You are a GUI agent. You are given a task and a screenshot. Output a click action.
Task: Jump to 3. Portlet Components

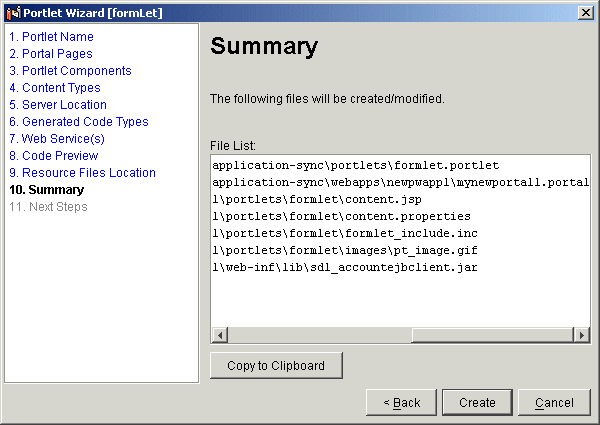point(70,71)
